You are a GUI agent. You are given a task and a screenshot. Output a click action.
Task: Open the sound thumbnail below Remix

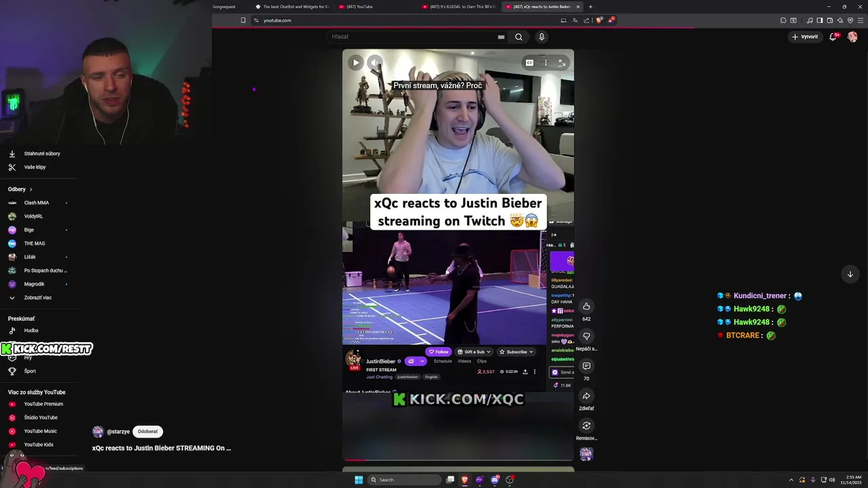tap(587, 454)
